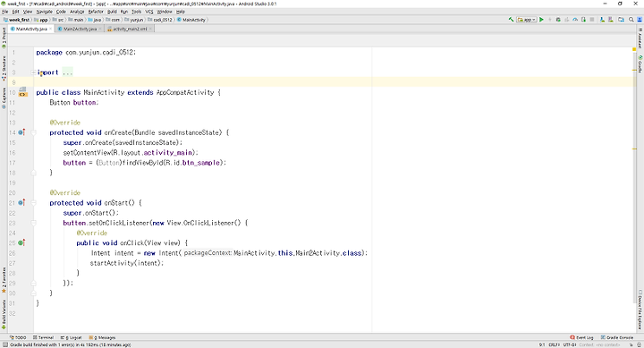Click the MainActivity breadcrumb item
The width and height of the screenshot is (644, 348).
tap(191, 20)
